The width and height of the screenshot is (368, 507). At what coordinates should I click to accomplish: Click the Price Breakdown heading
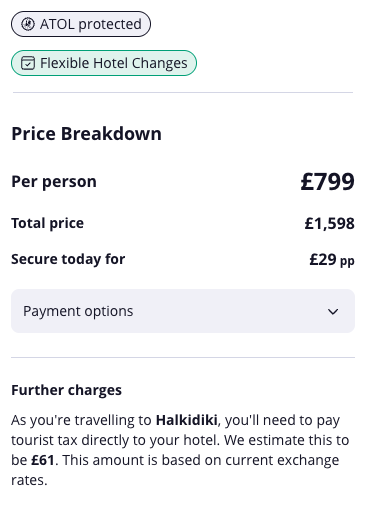point(87,134)
